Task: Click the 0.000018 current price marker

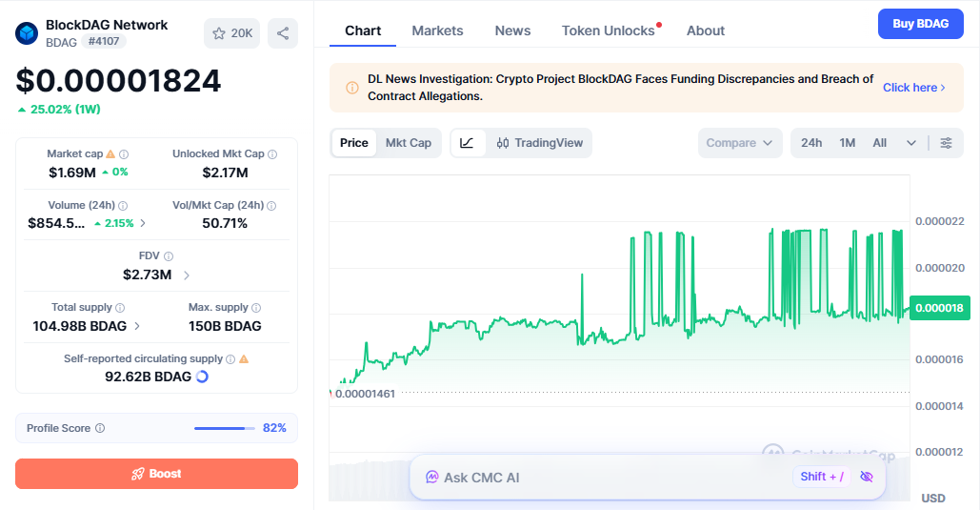Action: [939, 308]
